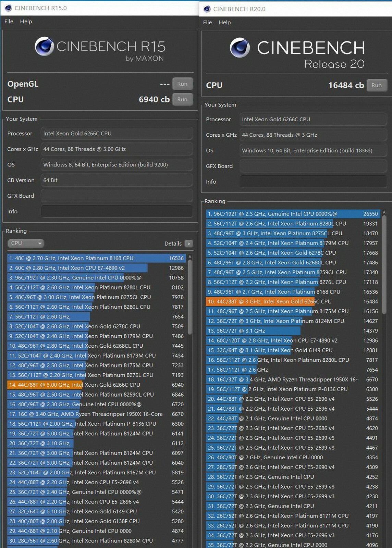Screen dimensions: 392x548
Task: Select R15 rank 18 Xeon Platinum P-8136 row
Action: 97,424
